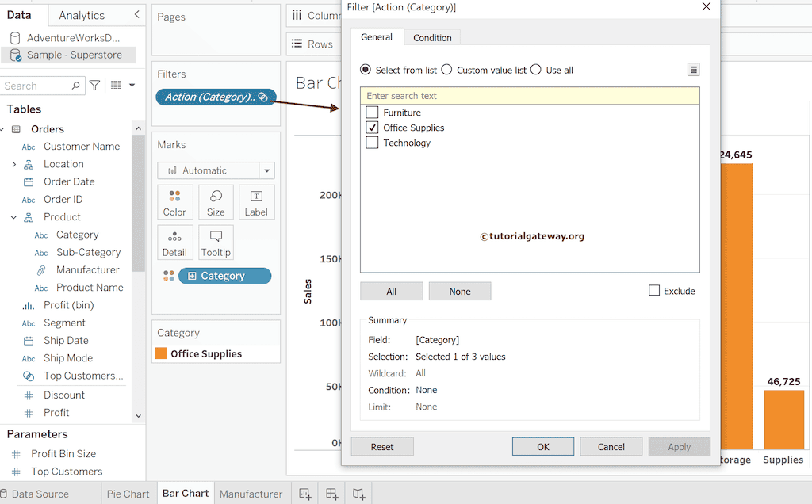Click the Cancel button

[x=611, y=447]
